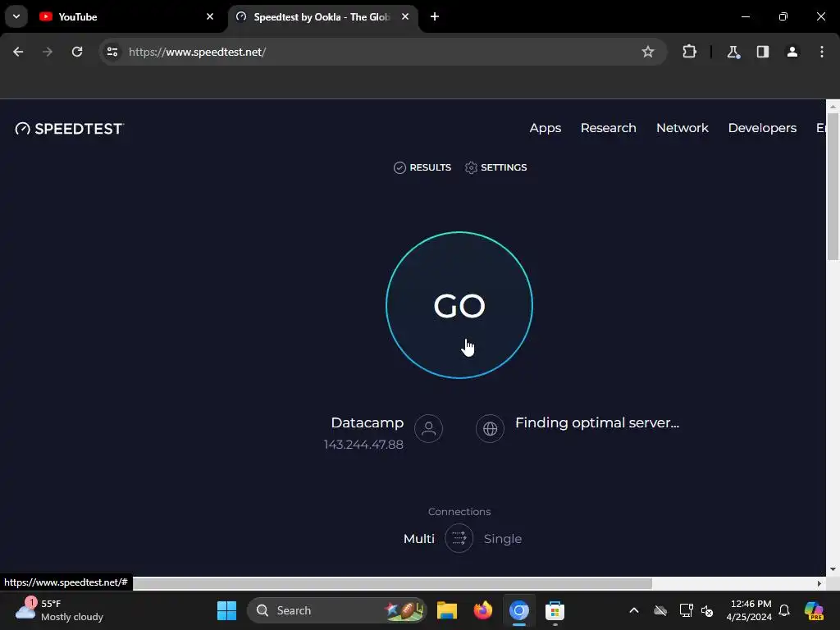Open Copilot preview from taskbar

[813, 610]
